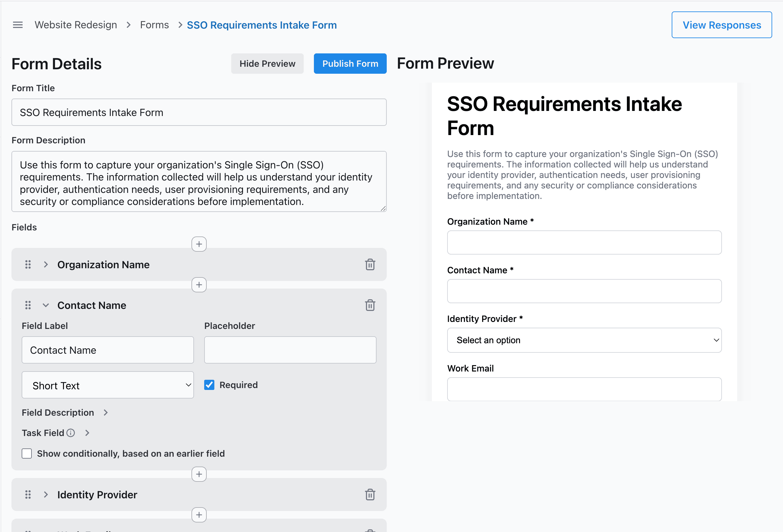Enable Show conditionally checkbox
Screen dimensions: 783x532
click(27, 453)
